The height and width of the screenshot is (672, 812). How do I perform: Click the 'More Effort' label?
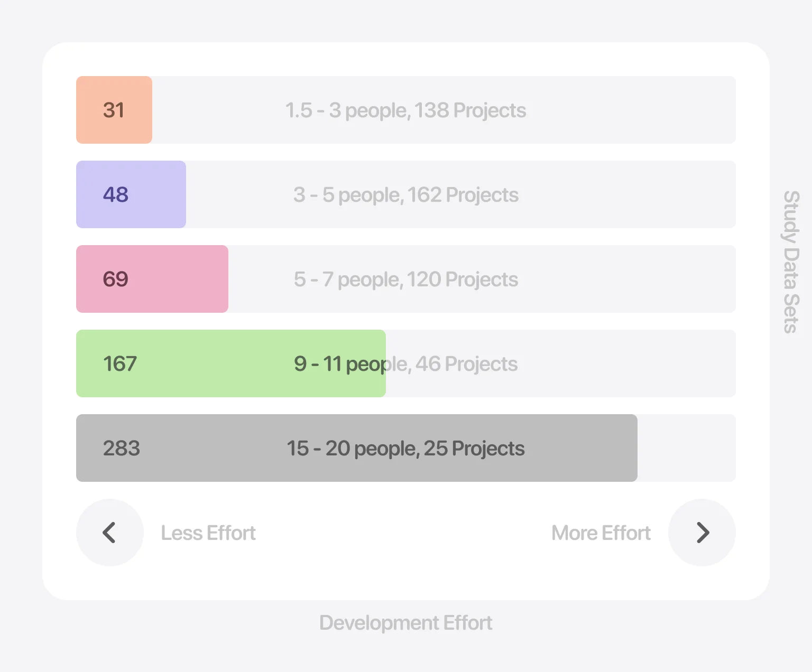[x=601, y=533]
